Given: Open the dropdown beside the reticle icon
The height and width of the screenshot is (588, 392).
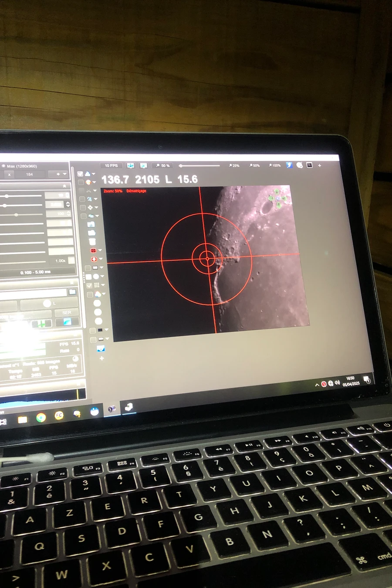Looking at the screenshot, I should [101, 259].
